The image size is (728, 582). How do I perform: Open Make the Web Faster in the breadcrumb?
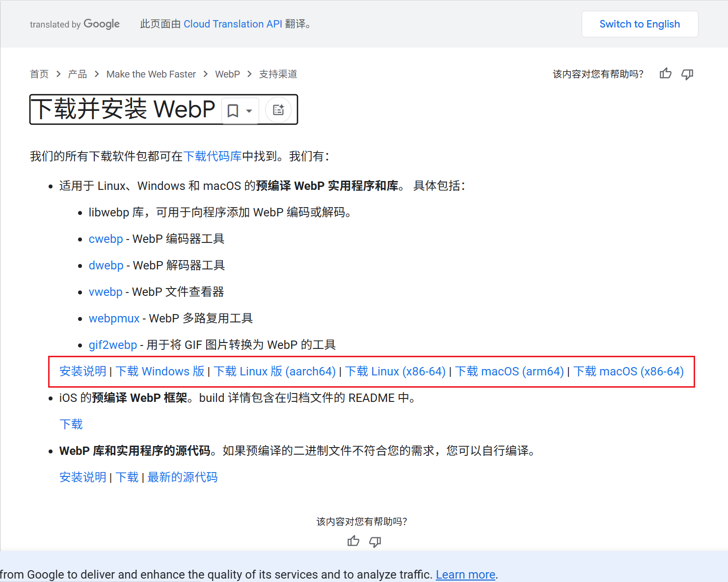coord(151,74)
